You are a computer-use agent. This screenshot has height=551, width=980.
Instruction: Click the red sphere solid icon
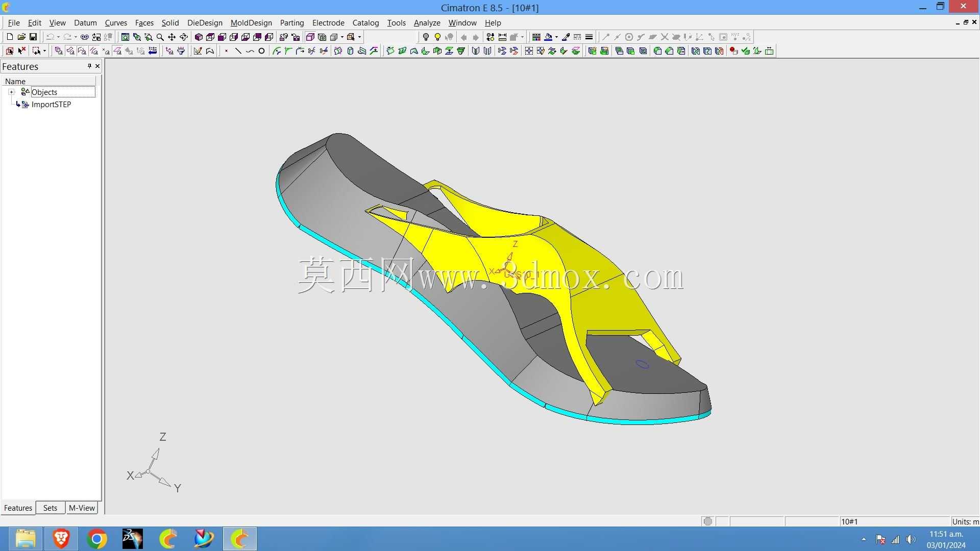[x=733, y=51]
